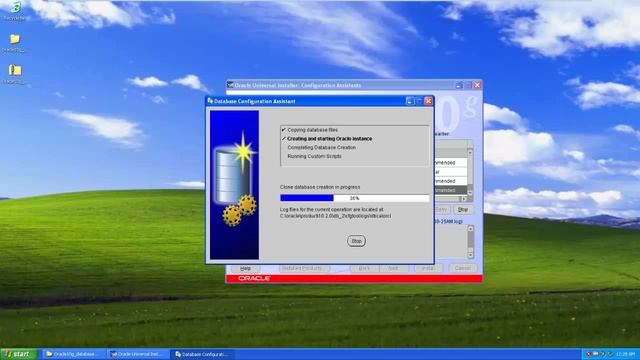Close the Database Configuration Assistant window

pyautogui.click(x=428, y=101)
